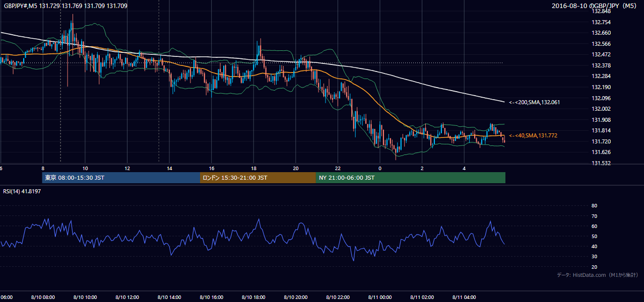Click the 20 level on the RSI scale

[x=594, y=267]
